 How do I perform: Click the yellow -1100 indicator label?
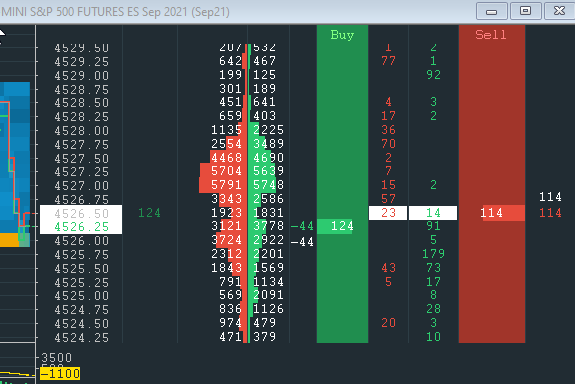60,374
